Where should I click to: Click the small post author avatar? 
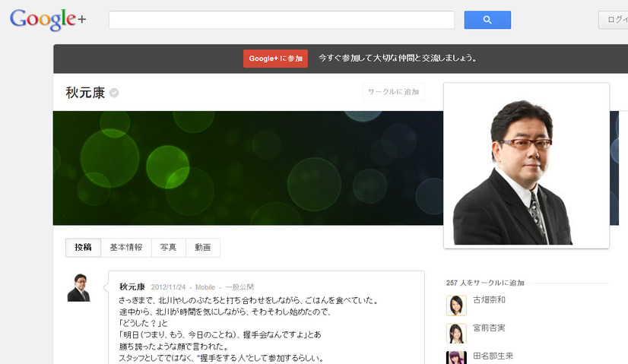coord(79,287)
